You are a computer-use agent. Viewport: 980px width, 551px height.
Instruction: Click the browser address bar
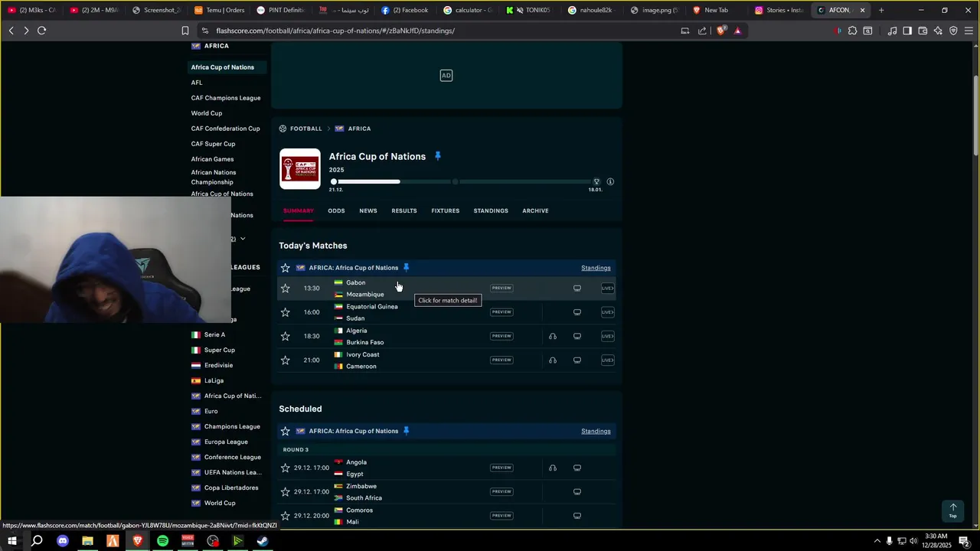[444, 31]
